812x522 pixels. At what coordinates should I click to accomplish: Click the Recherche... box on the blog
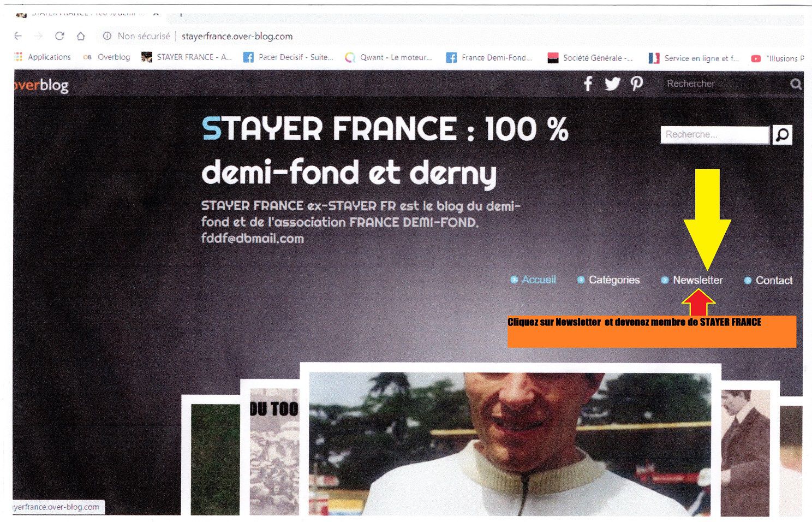(x=715, y=134)
